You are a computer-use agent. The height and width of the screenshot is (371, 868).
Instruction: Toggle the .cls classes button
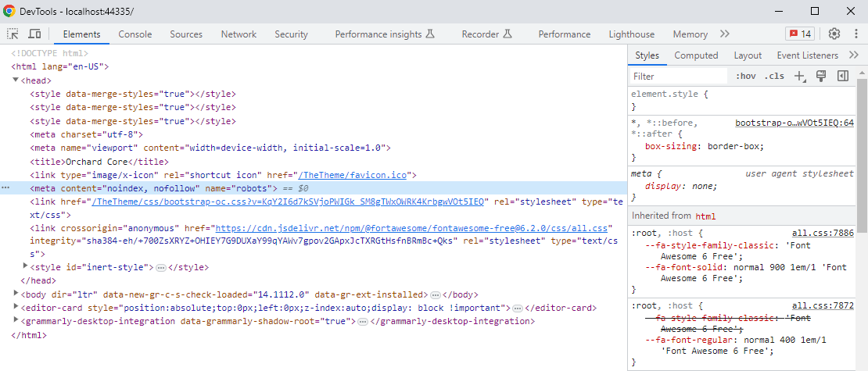[774, 77]
